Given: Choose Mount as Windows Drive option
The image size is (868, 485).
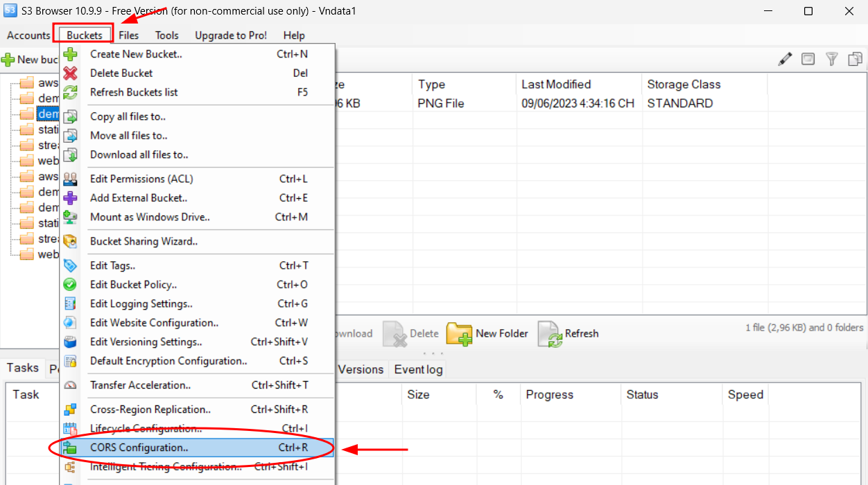Looking at the screenshot, I should [150, 217].
